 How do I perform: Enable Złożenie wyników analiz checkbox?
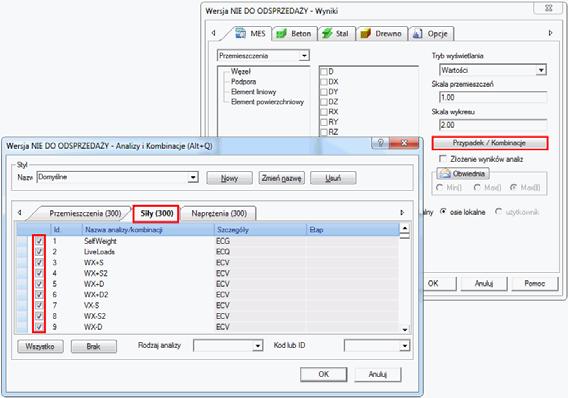pyautogui.click(x=443, y=159)
